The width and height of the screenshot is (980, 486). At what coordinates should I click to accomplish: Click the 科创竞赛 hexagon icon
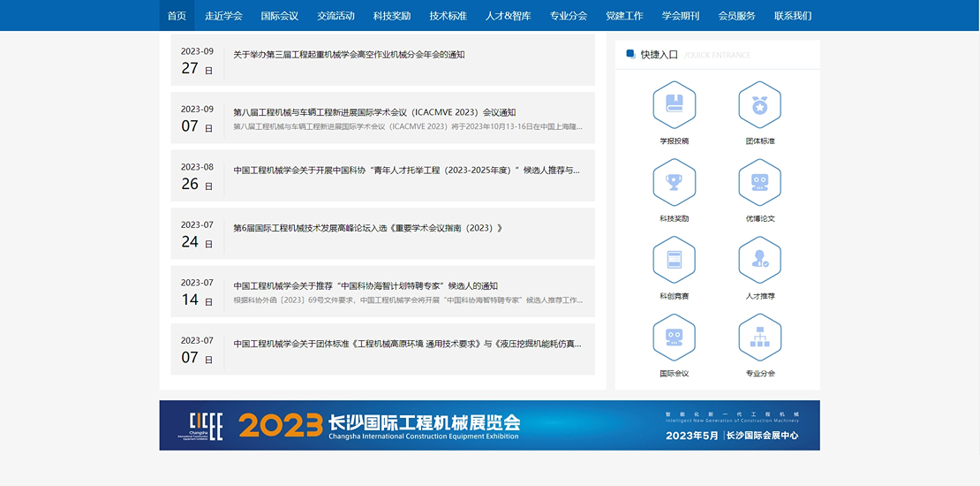(674, 260)
